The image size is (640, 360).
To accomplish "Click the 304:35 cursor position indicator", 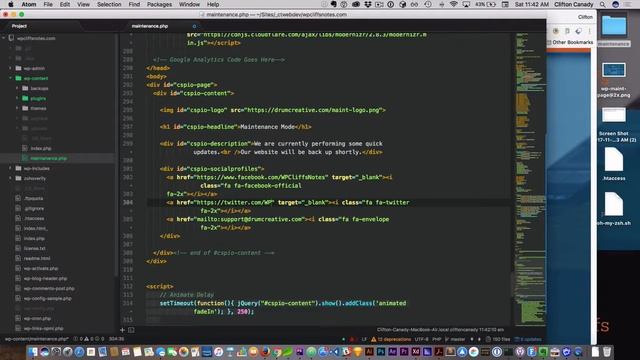I will click(117, 339).
